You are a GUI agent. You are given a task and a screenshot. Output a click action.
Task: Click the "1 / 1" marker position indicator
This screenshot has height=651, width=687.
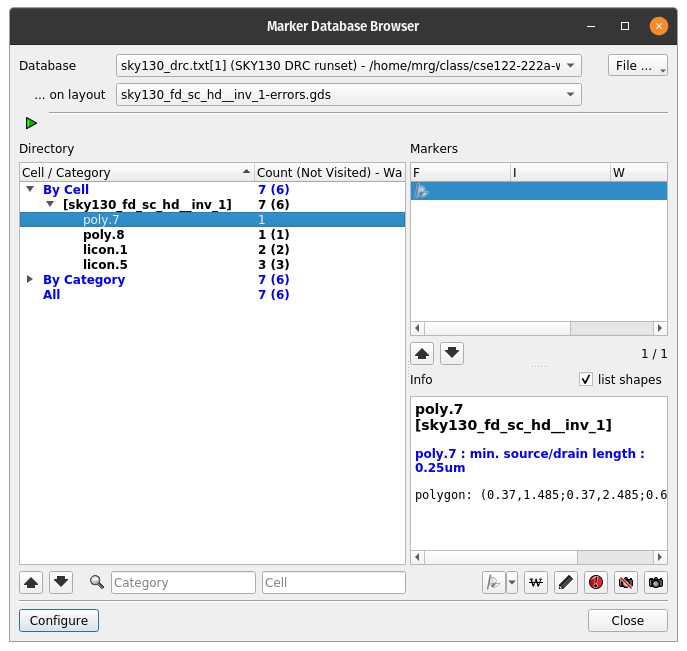[x=654, y=354]
